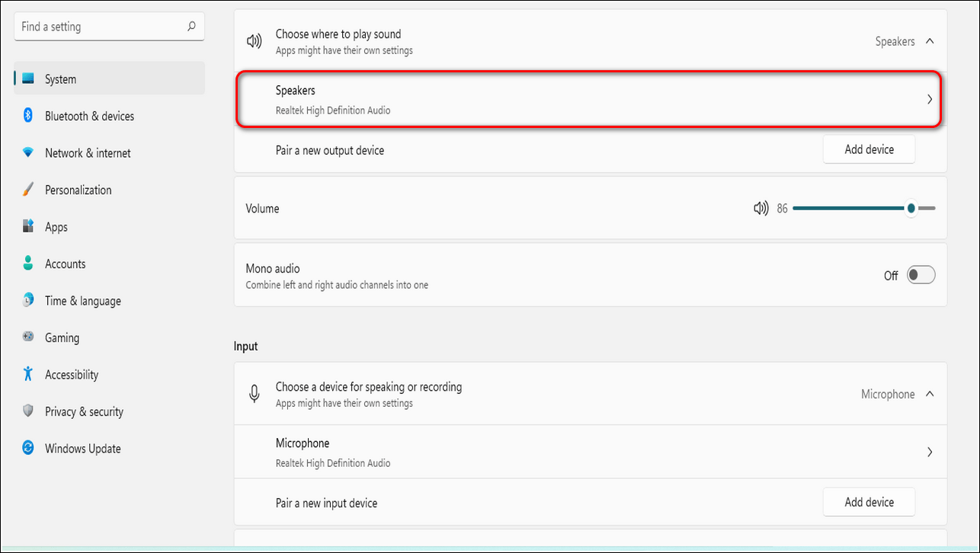Open the Apps settings category
The image size is (980, 553).
tap(56, 227)
